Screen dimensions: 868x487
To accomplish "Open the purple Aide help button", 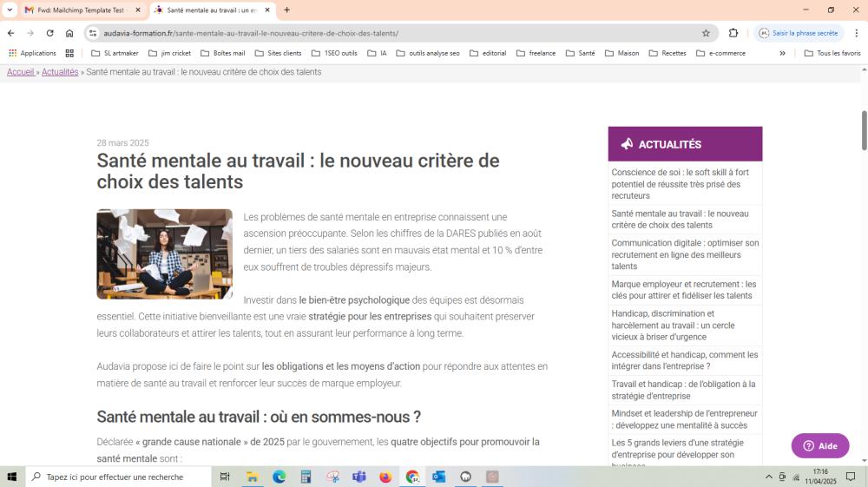I will click(819, 446).
